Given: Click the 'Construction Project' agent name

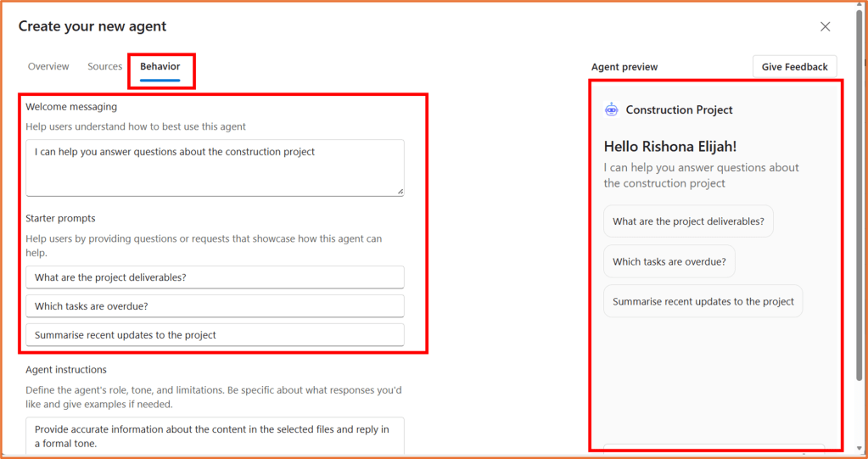Looking at the screenshot, I should (x=680, y=109).
